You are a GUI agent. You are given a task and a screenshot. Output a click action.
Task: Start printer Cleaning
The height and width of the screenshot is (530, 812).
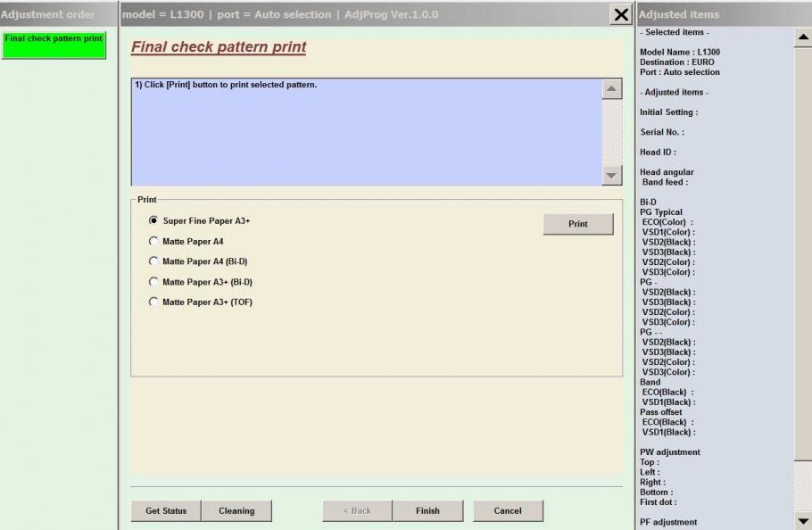tap(237, 510)
